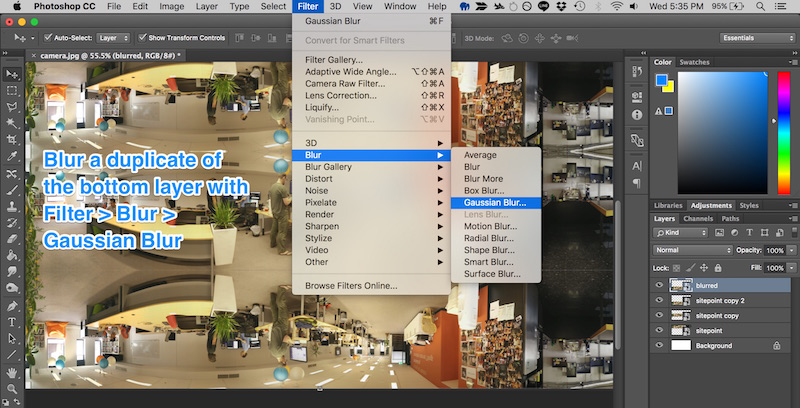
Task: Hide the sitepoint copy 2 layer
Action: [x=659, y=300]
